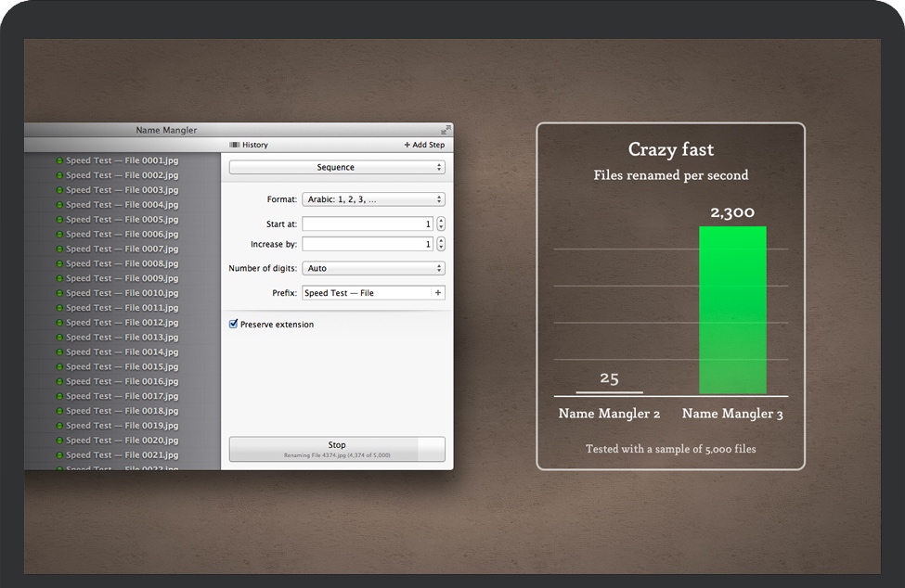
Task: Open the Format dropdown showing Arabic numbering
Action: click(x=373, y=198)
